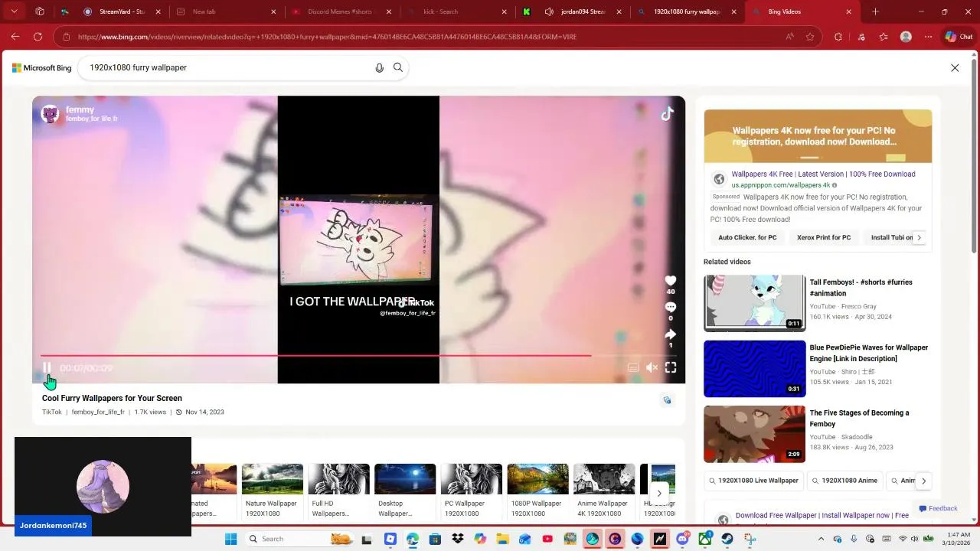Switch to the StreamYard browser tab

pyautogui.click(x=122, y=11)
